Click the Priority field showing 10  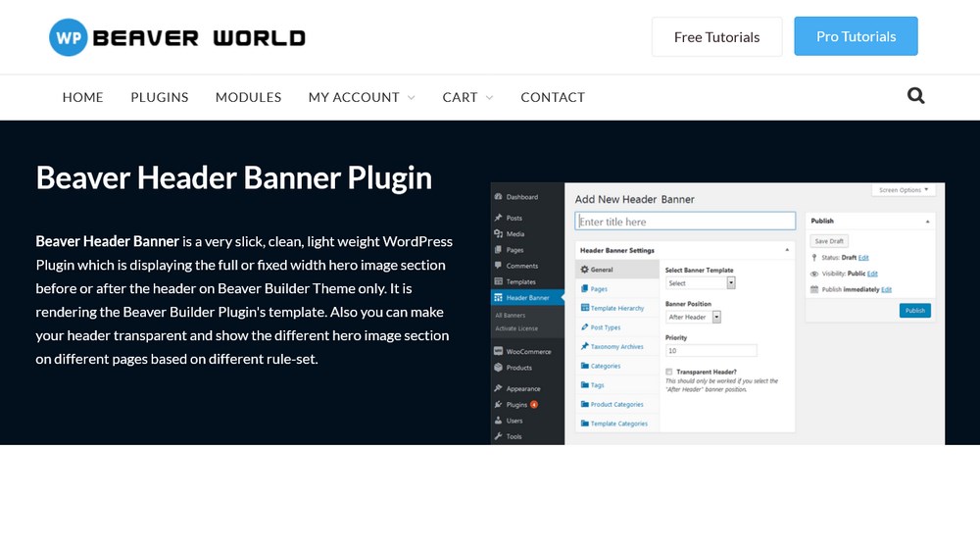point(711,350)
